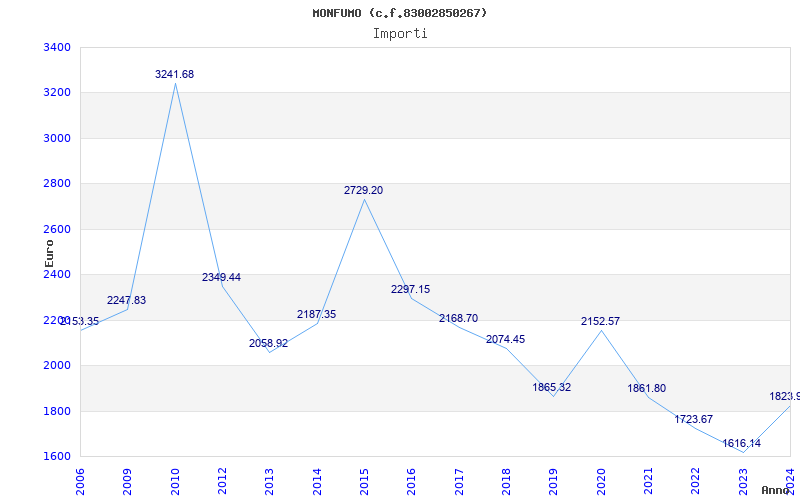Click the 2006 year axis label
Image resolution: width=800 pixels, height=500 pixels.
pyautogui.click(x=80, y=481)
